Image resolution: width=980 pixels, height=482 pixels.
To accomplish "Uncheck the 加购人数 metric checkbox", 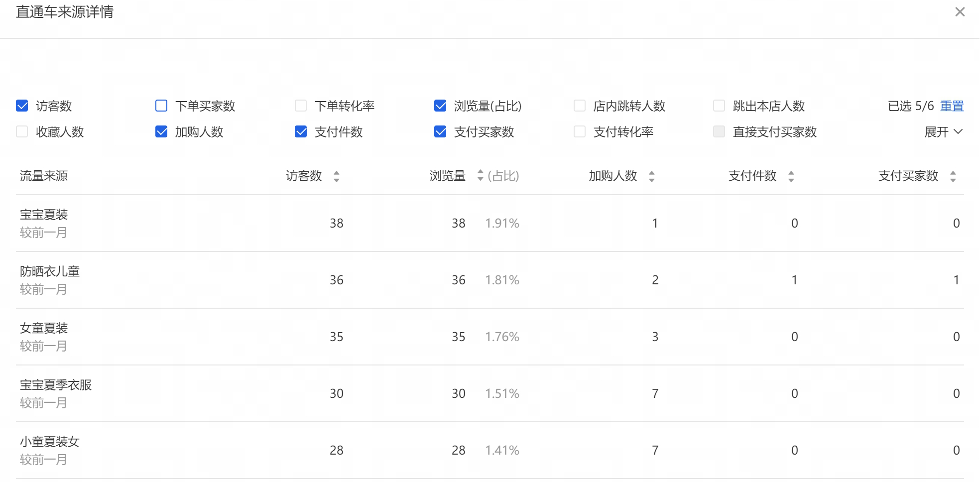I will pyautogui.click(x=161, y=131).
